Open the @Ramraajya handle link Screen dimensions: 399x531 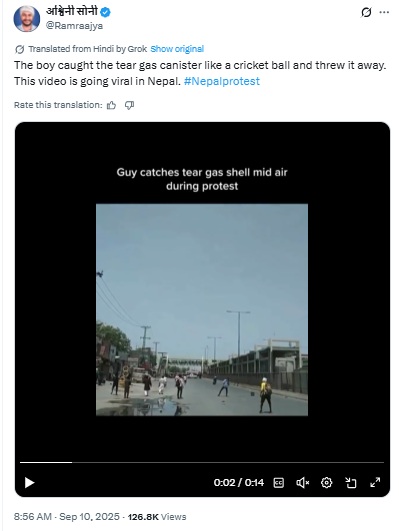coord(74,26)
